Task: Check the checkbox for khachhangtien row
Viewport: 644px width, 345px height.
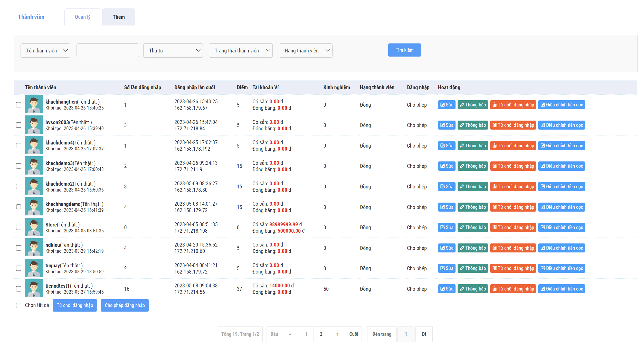Action: [18, 105]
